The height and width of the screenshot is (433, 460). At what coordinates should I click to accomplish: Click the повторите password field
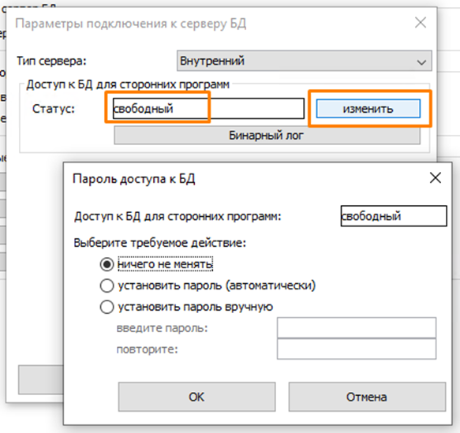(356, 349)
